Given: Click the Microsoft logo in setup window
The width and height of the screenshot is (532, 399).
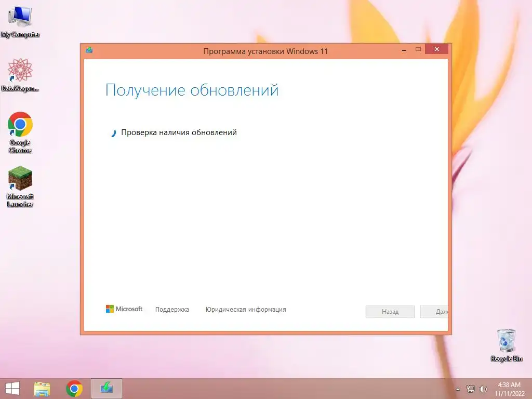Looking at the screenshot, I should 124,309.
